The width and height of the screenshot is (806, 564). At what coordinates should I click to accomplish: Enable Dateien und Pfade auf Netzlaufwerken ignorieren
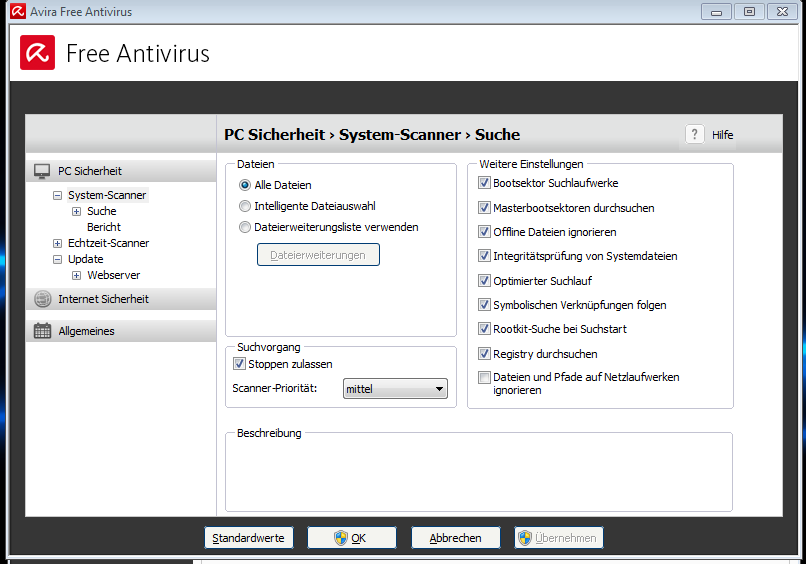(484, 378)
